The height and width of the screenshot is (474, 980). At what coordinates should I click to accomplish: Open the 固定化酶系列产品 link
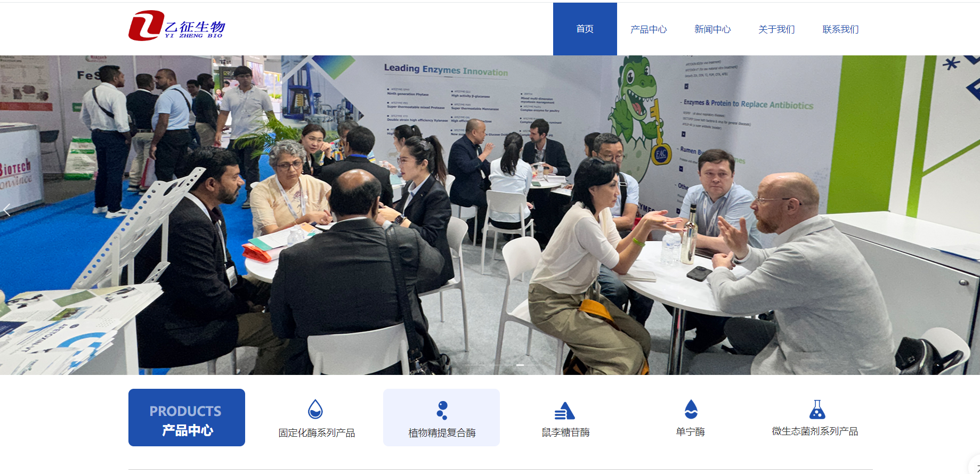(x=317, y=433)
